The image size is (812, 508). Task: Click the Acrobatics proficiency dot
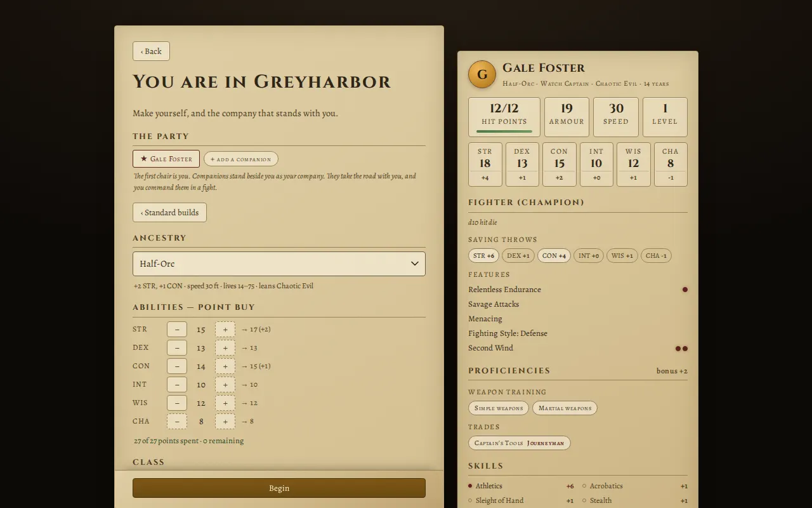point(584,486)
